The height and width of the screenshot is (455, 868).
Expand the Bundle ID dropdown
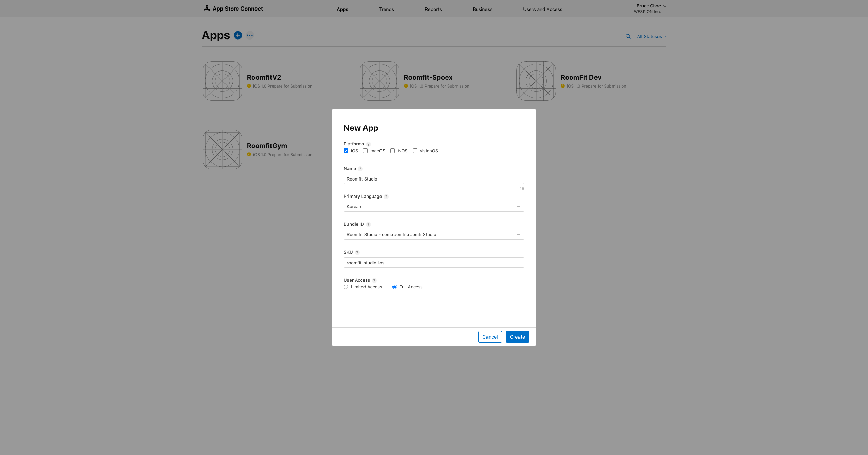coord(433,235)
